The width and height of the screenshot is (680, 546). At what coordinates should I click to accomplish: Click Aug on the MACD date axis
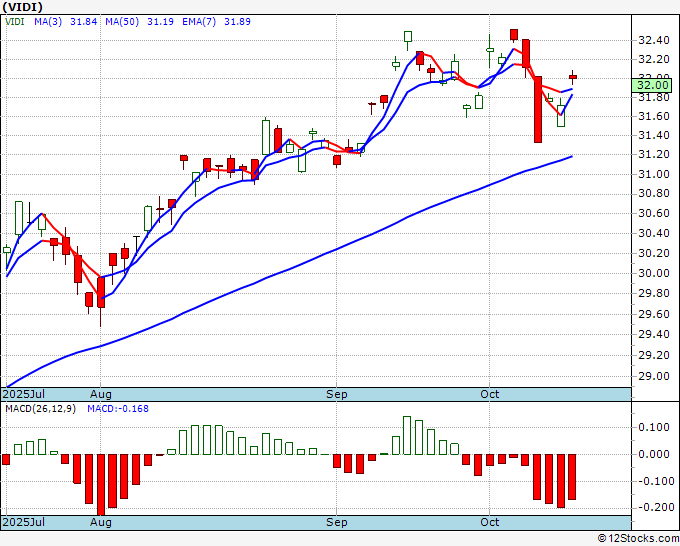[x=101, y=522]
